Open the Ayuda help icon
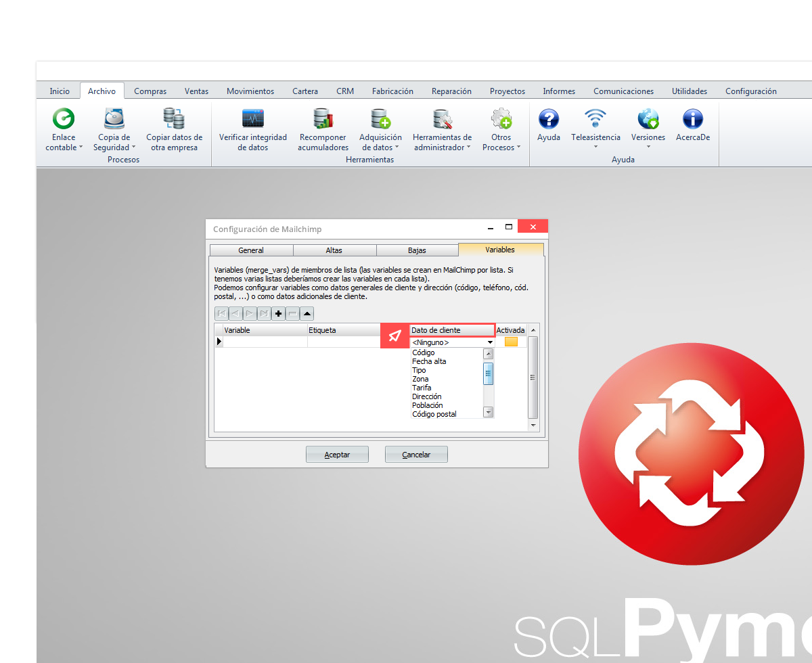Image resolution: width=812 pixels, height=663 pixels. pyautogui.click(x=548, y=120)
